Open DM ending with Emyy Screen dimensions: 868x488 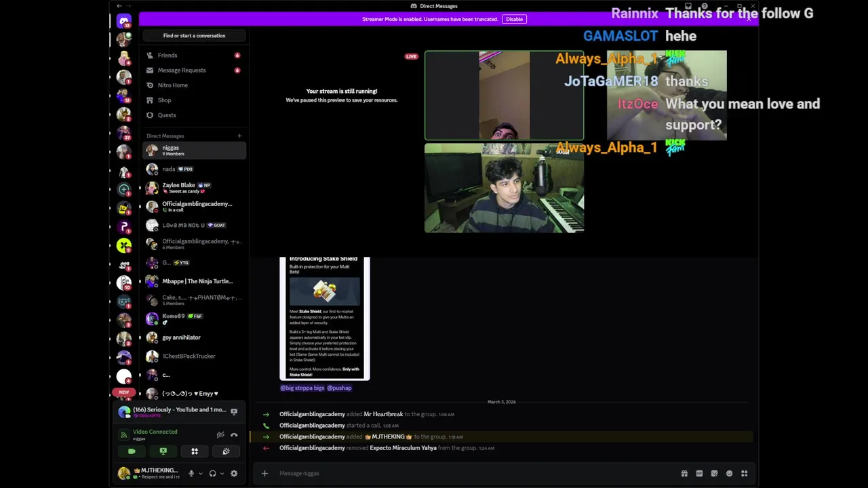point(194,394)
